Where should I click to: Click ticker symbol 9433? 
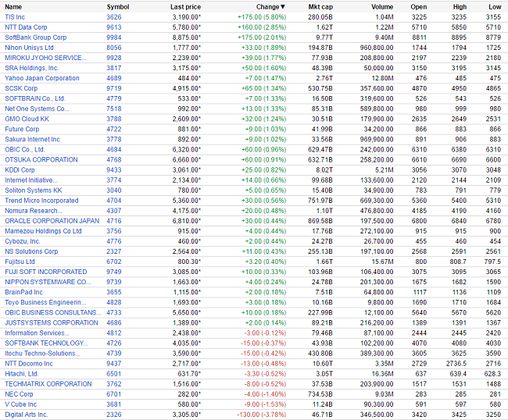114,170
